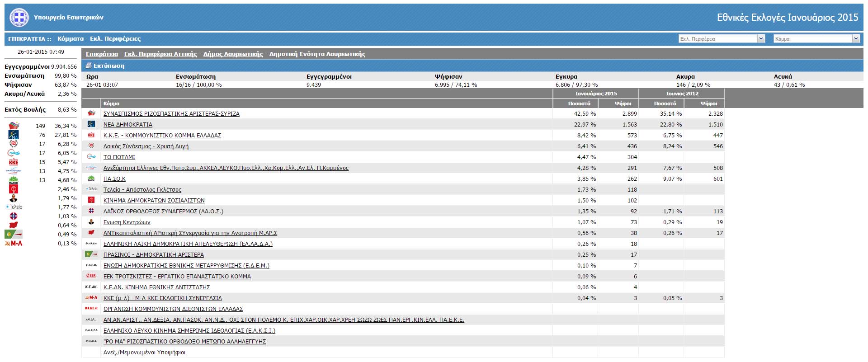Click the 42,59 % value for ΣΥΡΙΖΑ
The width and height of the screenshot is (868, 362).
tap(585, 114)
